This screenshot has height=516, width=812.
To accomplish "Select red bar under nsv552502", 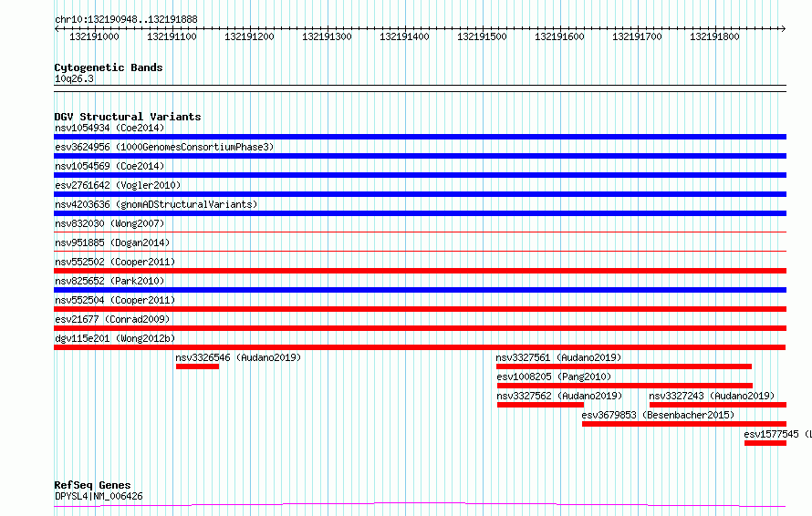I will [x=420, y=271].
